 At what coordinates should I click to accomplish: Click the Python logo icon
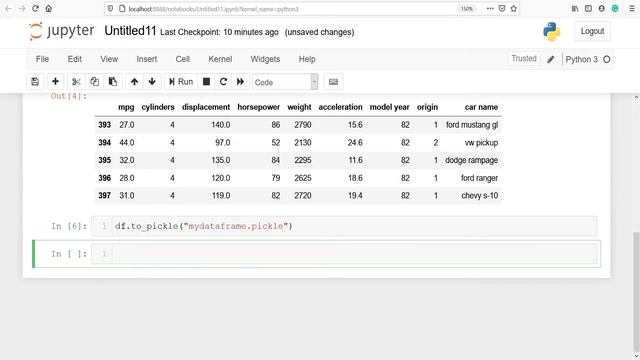(551, 31)
